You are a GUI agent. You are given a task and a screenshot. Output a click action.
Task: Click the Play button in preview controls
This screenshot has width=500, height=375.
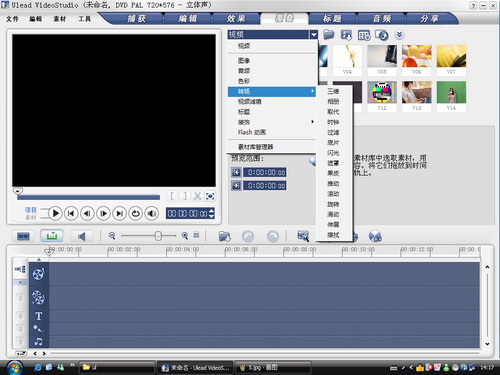tap(56, 213)
